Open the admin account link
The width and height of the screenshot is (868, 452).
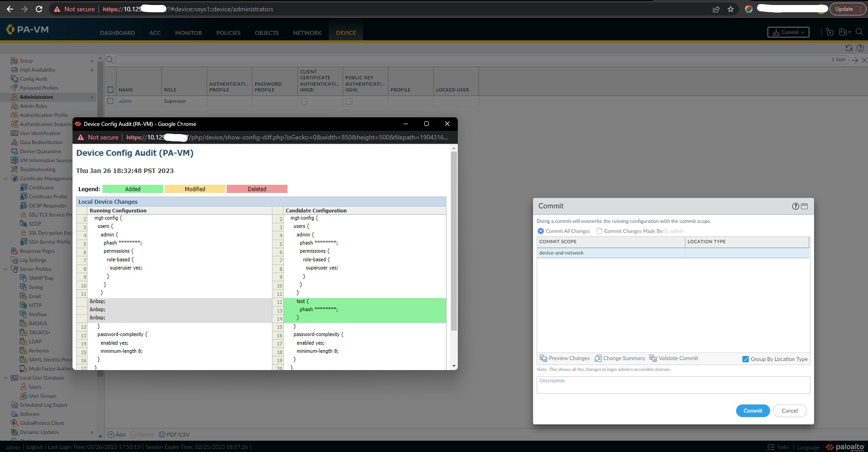pos(126,101)
